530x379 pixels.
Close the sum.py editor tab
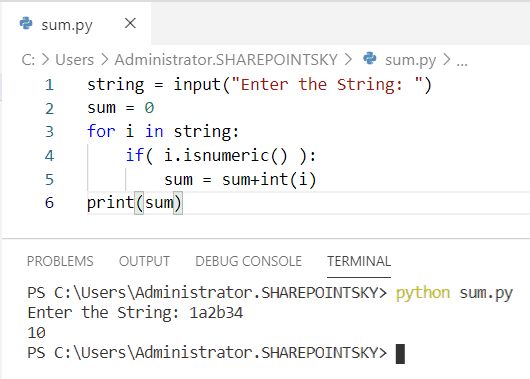point(130,24)
